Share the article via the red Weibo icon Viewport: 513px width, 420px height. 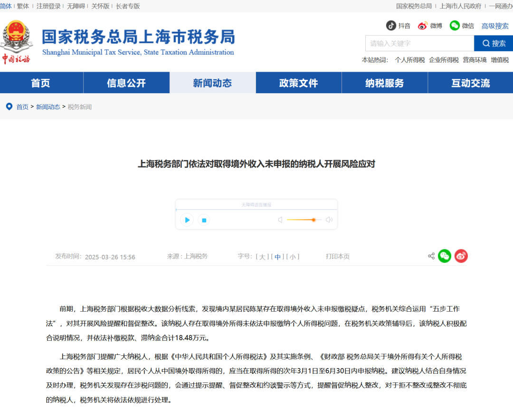click(x=460, y=256)
